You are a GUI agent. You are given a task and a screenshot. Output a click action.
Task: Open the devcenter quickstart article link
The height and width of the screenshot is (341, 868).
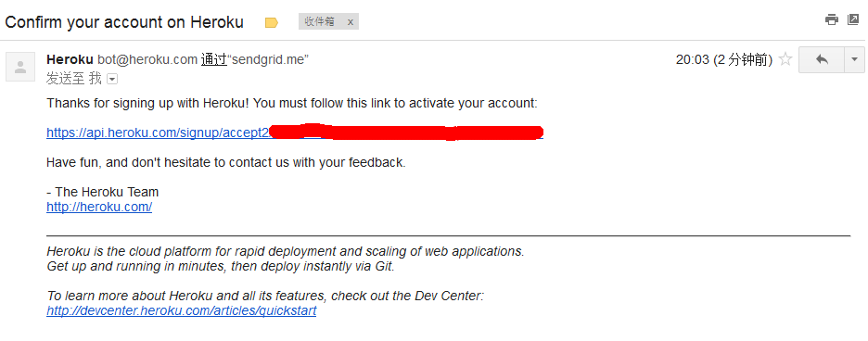pyautogui.click(x=182, y=310)
